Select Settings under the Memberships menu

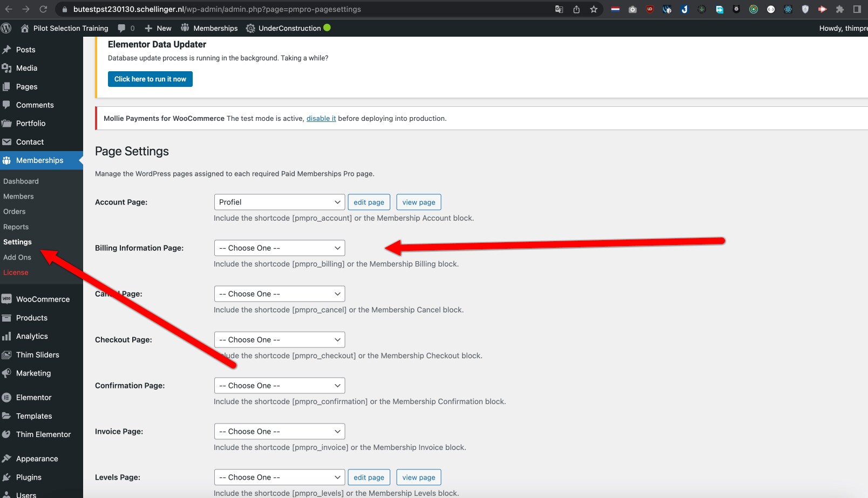pos(17,242)
